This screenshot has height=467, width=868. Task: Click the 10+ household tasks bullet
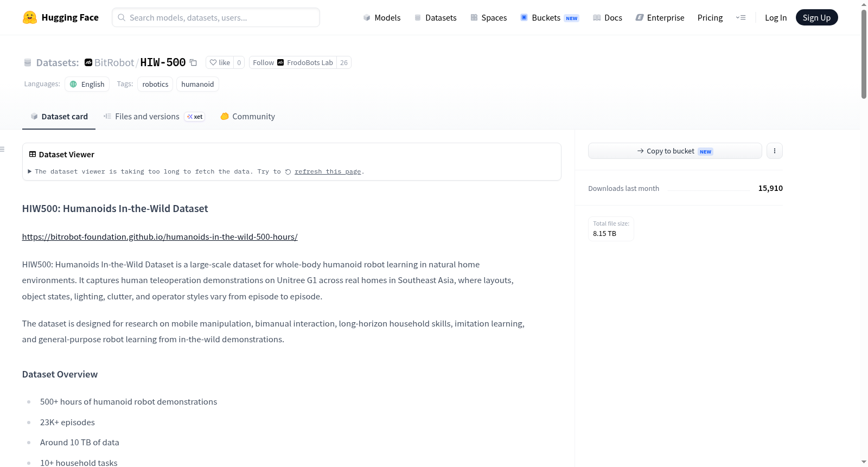point(79,463)
